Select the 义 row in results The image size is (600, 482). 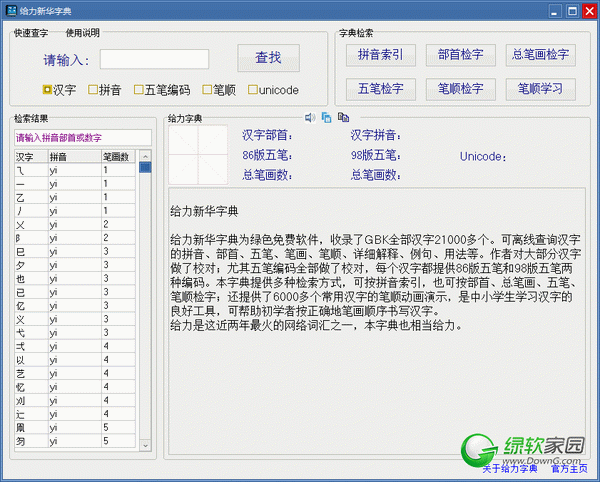[x=75, y=319]
